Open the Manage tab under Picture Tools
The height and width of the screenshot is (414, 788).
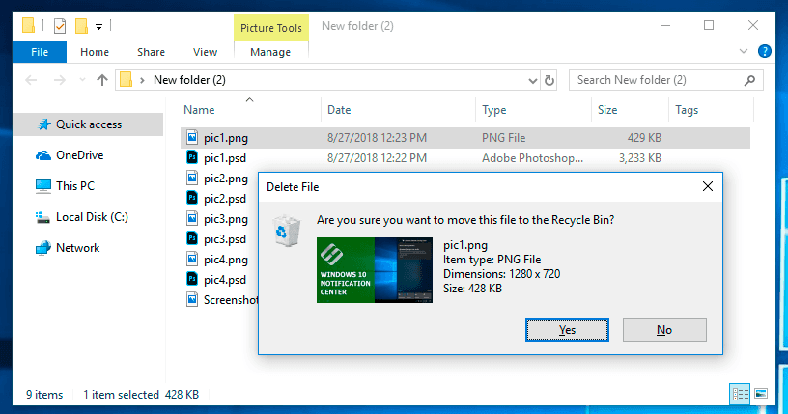(x=270, y=52)
